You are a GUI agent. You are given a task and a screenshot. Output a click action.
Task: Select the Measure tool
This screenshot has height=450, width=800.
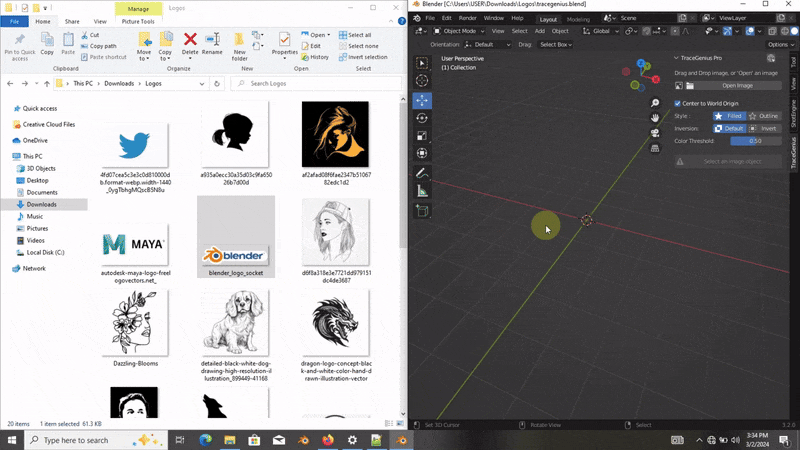[422, 191]
